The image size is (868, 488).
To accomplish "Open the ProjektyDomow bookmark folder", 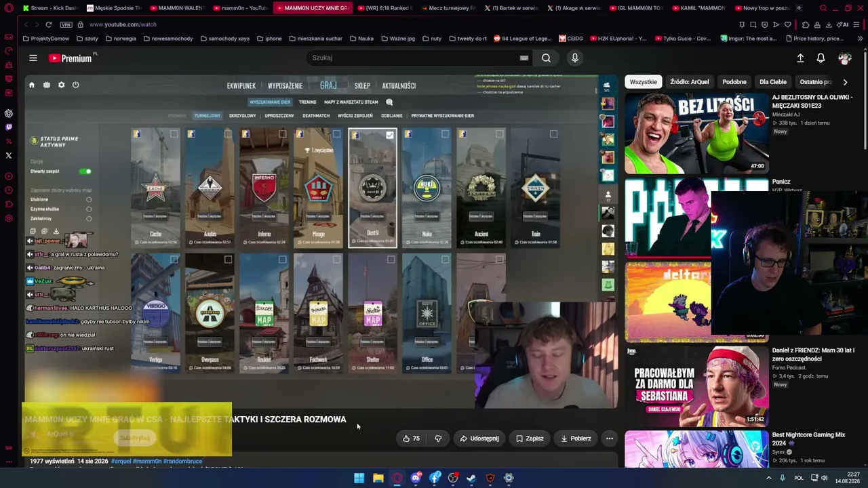I will point(45,39).
